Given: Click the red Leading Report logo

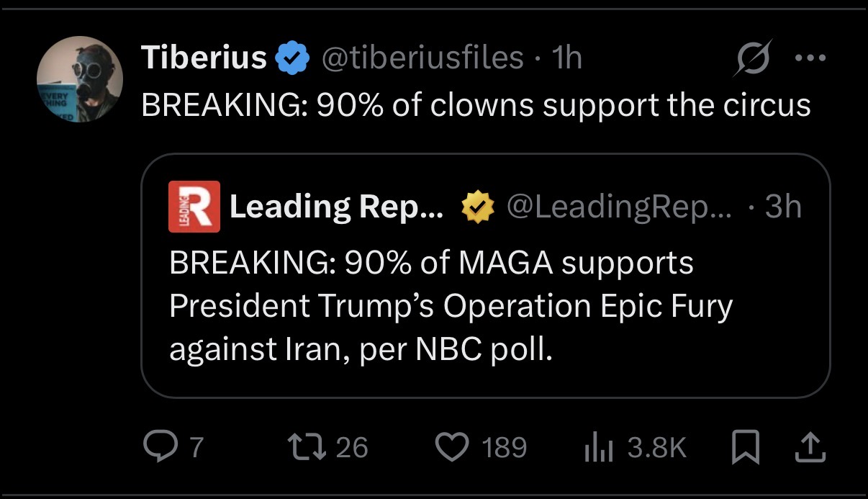Looking at the screenshot, I should (194, 207).
